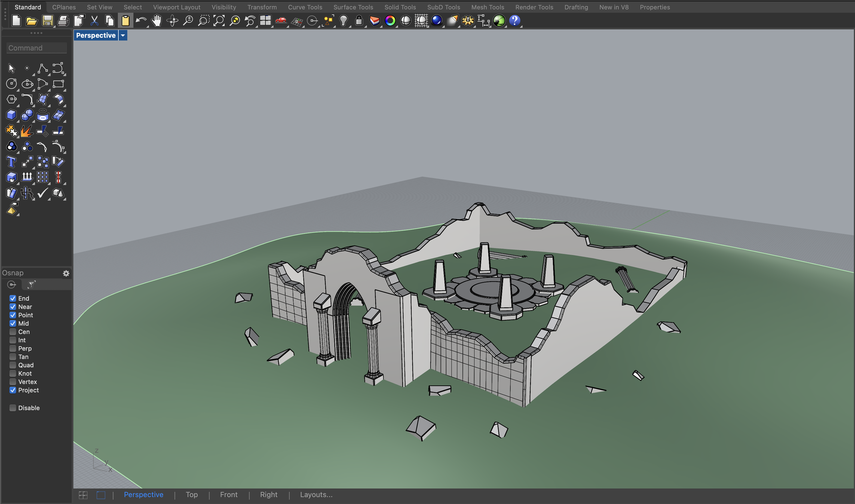Choose the Text object tool

11,162
